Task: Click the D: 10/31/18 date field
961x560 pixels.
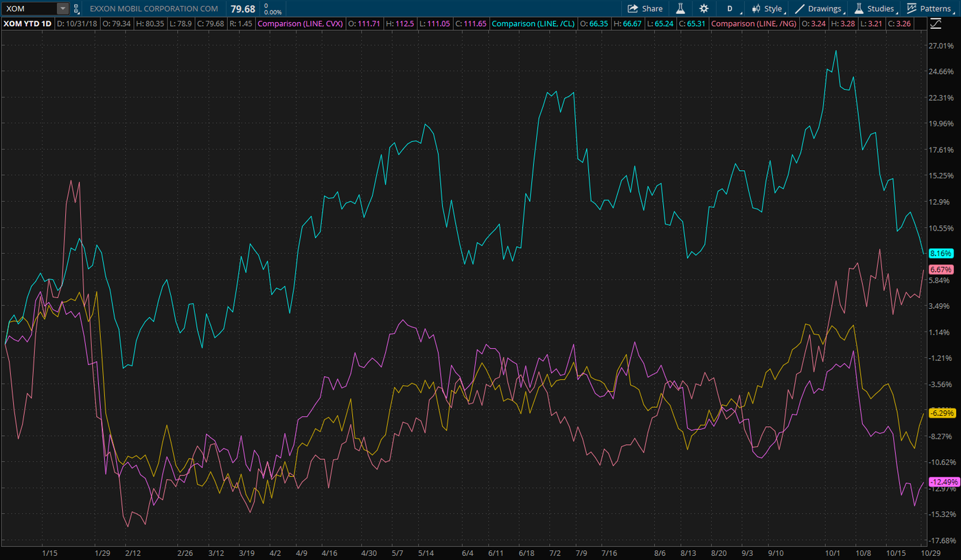Action: point(78,23)
